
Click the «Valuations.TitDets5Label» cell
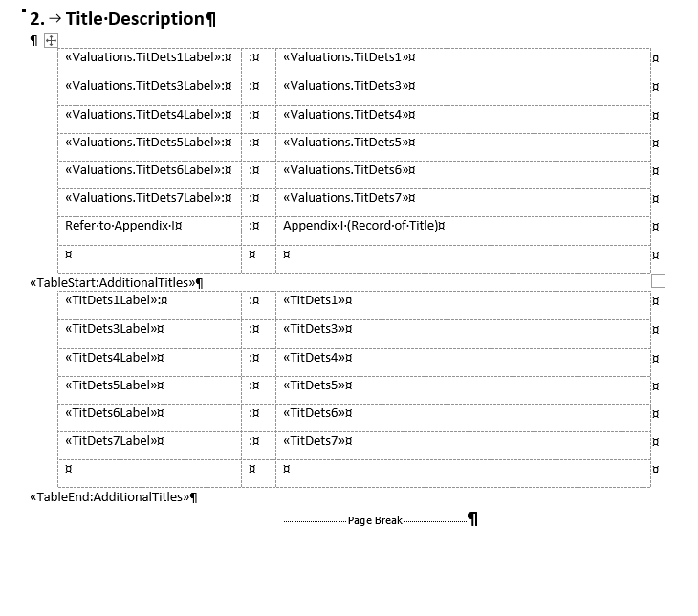tap(149, 147)
